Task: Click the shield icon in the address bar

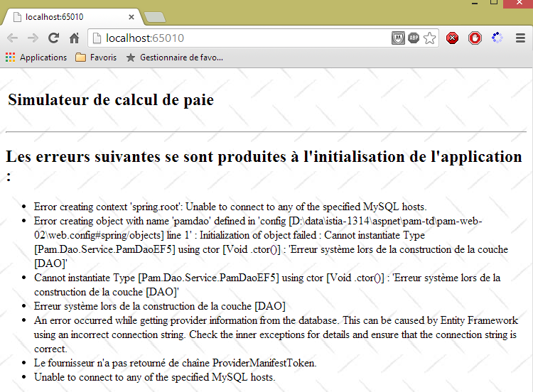Action: click(x=399, y=38)
